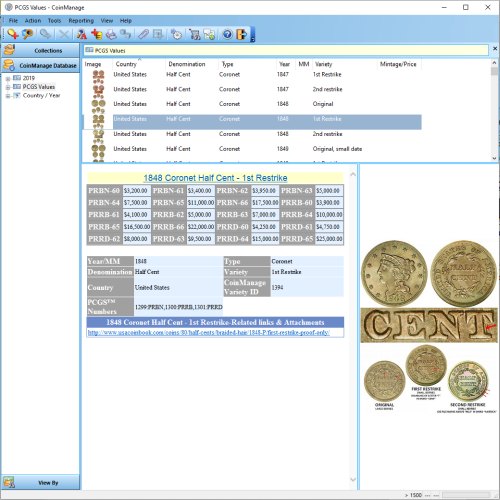Screen dimensions: 500x500
Task: Click the coin obverse image
Action: tap(394, 273)
